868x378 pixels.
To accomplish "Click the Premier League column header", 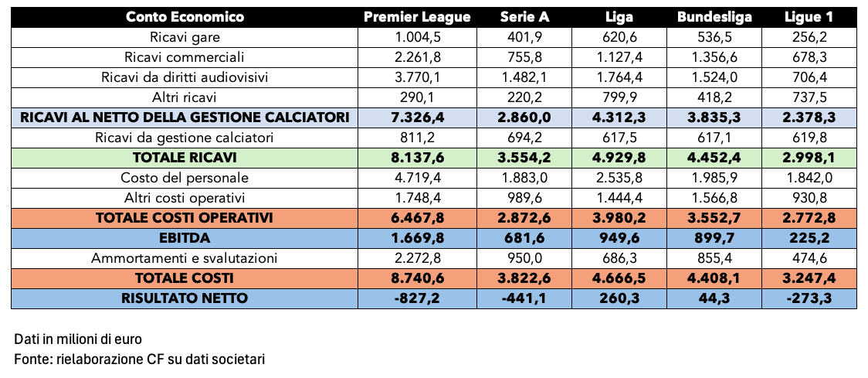I will coord(417,17).
